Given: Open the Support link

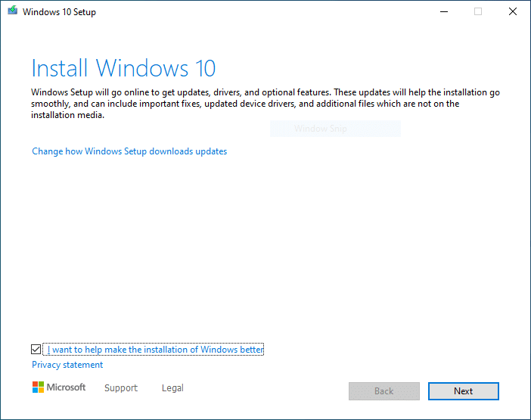Looking at the screenshot, I should (x=121, y=388).
